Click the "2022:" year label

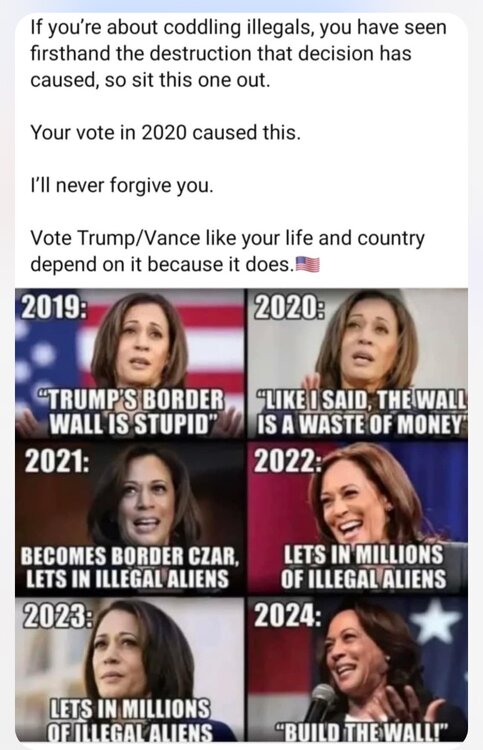(x=288, y=460)
